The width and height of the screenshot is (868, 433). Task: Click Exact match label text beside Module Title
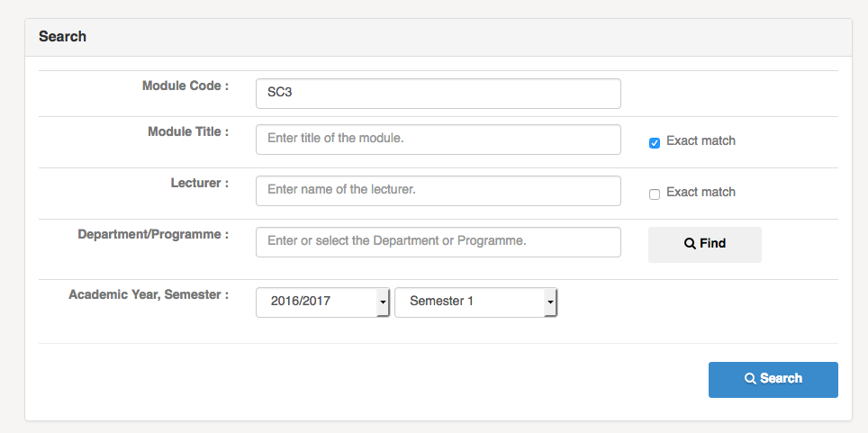pyautogui.click(x=701, y=140)
